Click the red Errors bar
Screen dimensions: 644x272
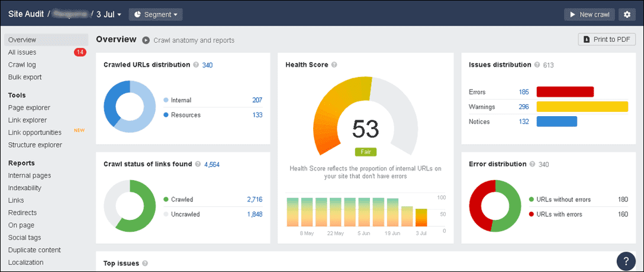565,92
